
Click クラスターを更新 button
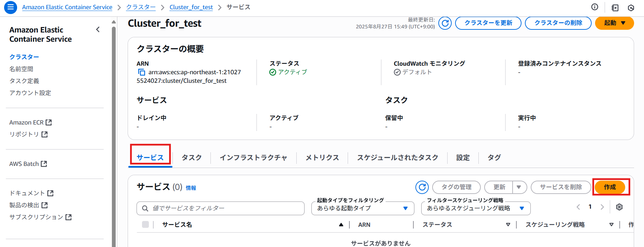(488, 23)
